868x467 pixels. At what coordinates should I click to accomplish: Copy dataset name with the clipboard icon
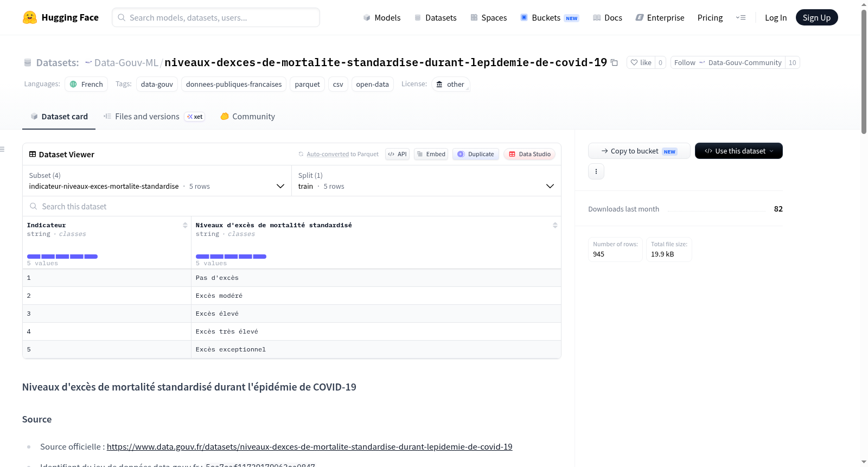click(x=614, y=62)
